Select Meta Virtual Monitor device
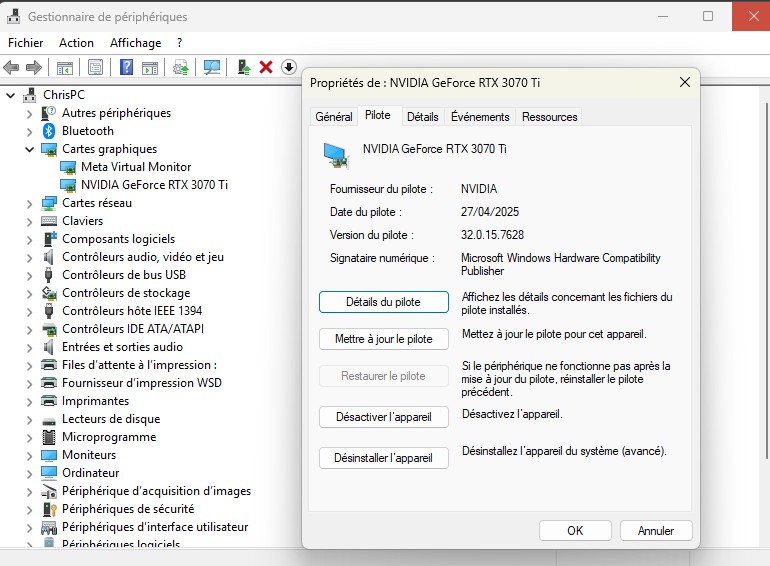The height and width of the screenshot is (566, 770). (136, 167)
